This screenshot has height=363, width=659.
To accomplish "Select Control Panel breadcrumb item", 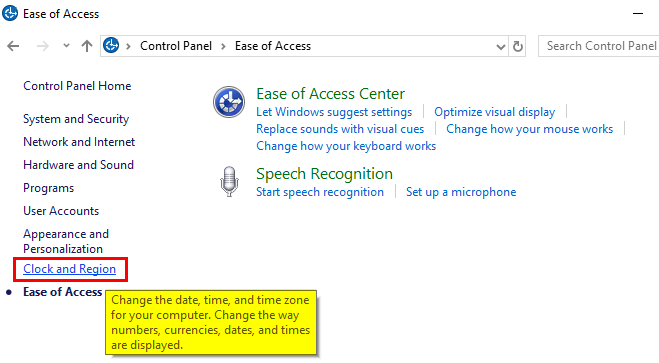I will (x=176, y=46).
